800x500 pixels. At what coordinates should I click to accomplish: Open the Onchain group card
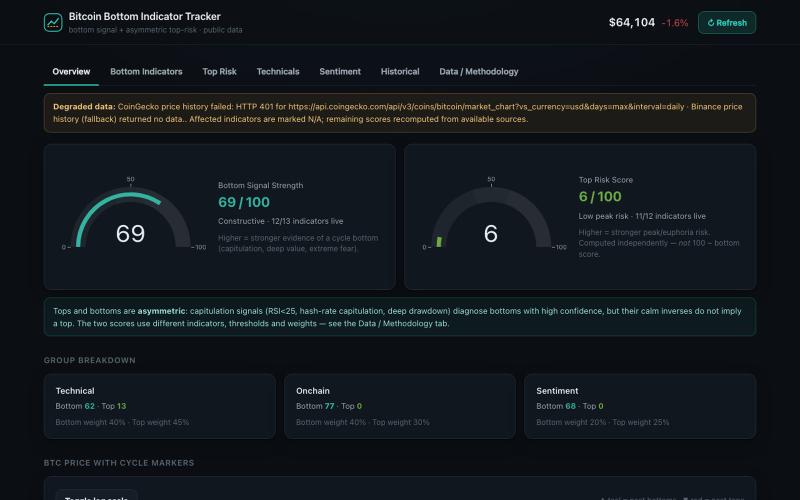click(x=399, y=406)
